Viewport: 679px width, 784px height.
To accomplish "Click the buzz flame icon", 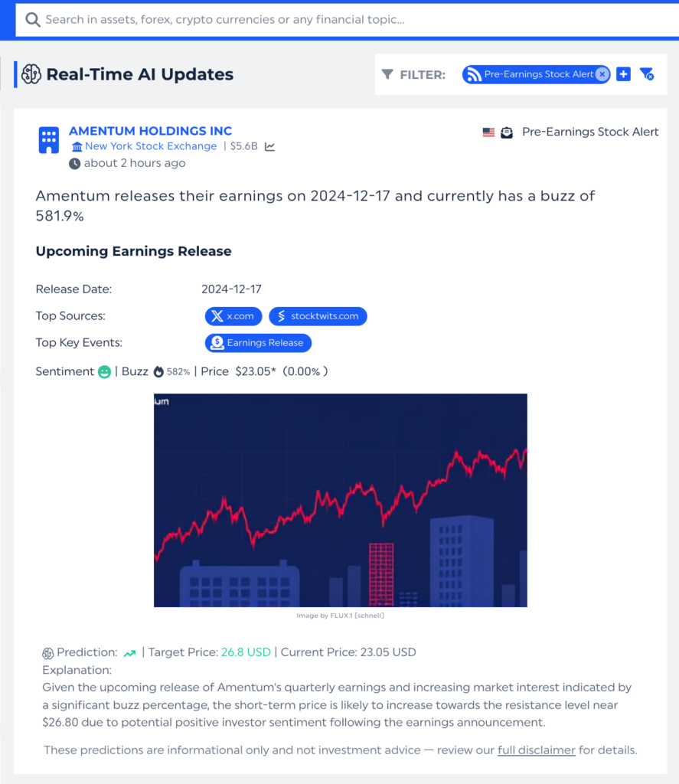I will point(158,371).
